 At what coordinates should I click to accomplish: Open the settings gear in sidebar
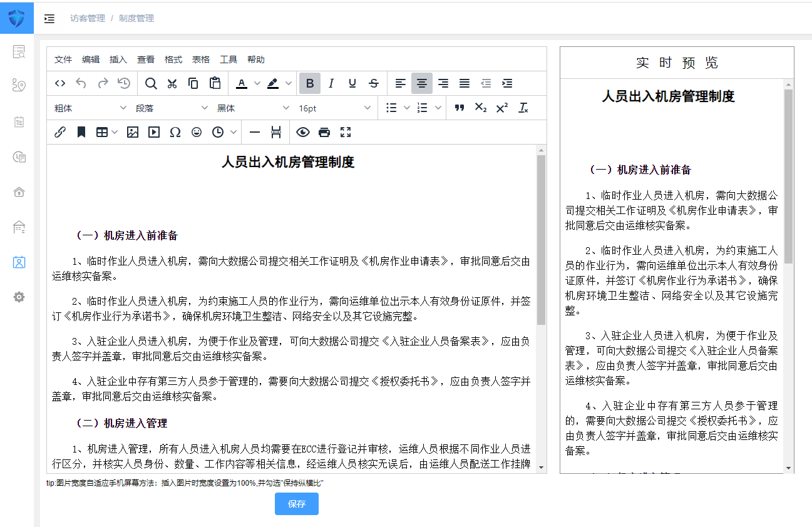(x=19, y=297)
